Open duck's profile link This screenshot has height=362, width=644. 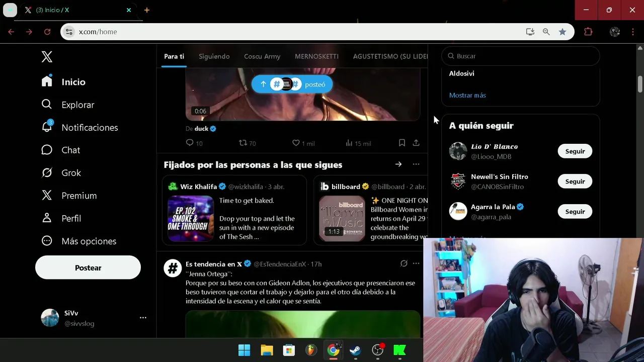coord(201,129)
